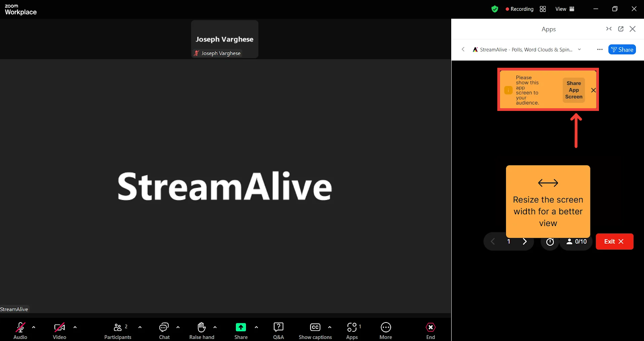Go to the previous StreamAlive slide
The image size is (644, 341).
coord(493,242)
